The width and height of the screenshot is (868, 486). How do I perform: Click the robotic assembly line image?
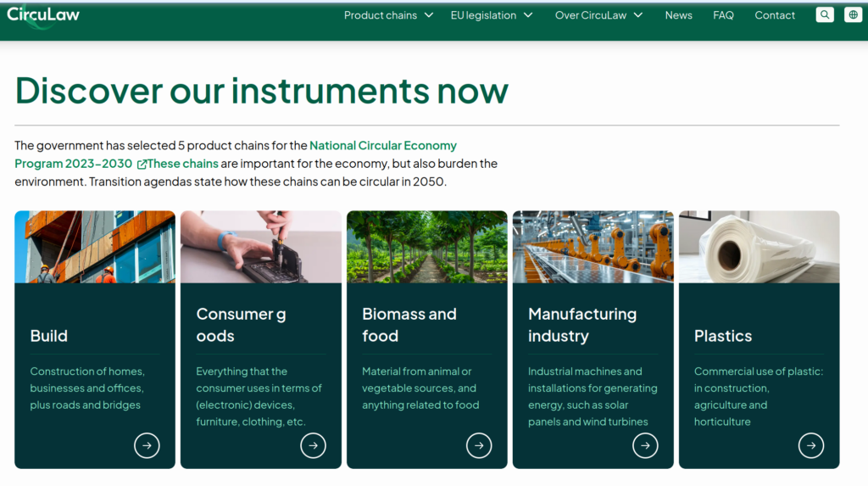coord(593,247)
